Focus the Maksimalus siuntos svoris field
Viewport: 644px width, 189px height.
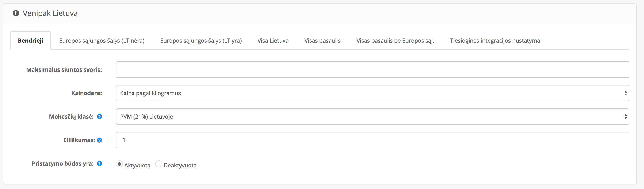(x=372, y=70)
